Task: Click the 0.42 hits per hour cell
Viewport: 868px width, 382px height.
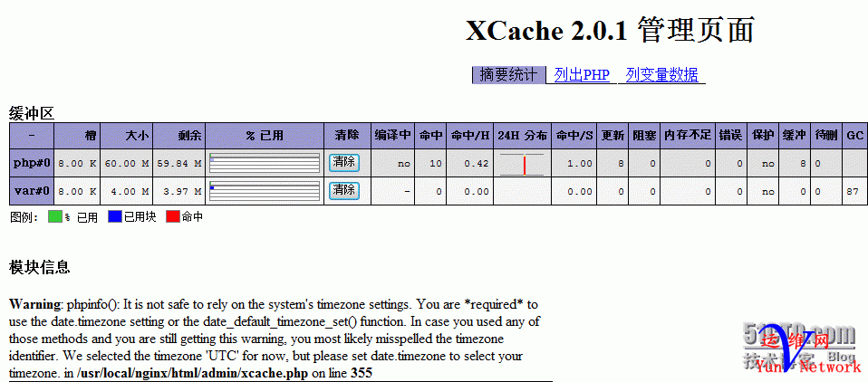Action: pos(470,163)
